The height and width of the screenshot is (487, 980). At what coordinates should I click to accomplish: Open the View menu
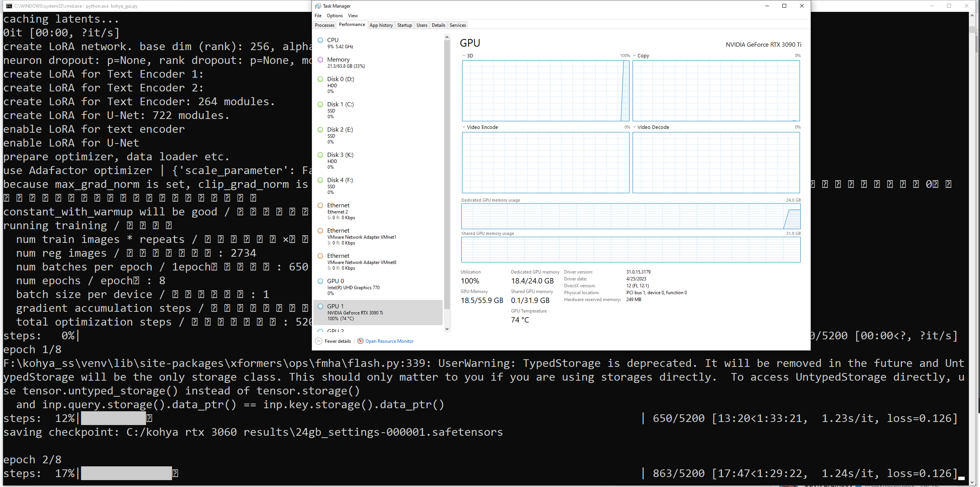click(x=353, y=16)
